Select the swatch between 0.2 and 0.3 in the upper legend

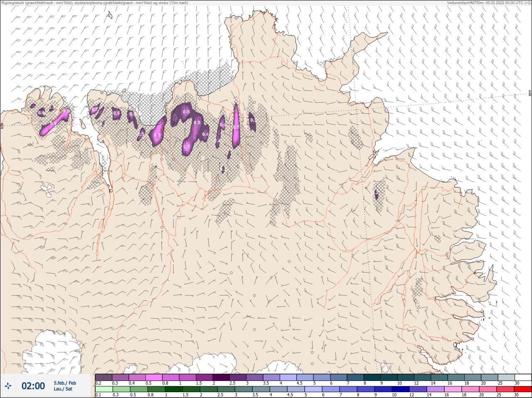[103, 377]
